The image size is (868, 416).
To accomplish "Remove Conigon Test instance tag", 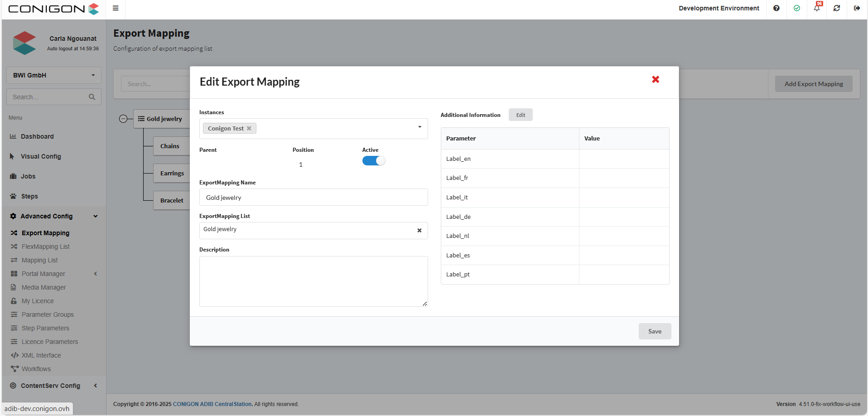I will [x=249, y=129].
